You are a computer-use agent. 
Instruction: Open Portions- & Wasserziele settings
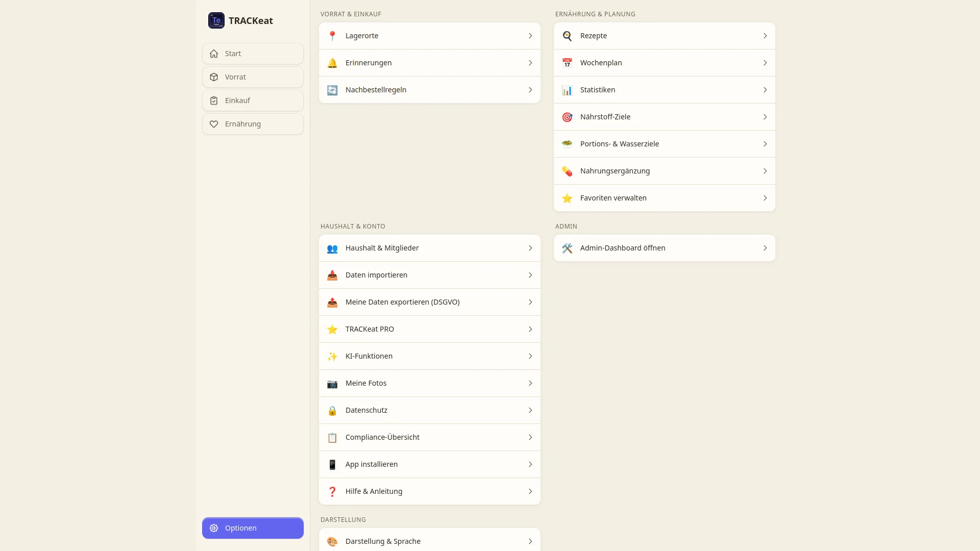[x=665, y=144]
